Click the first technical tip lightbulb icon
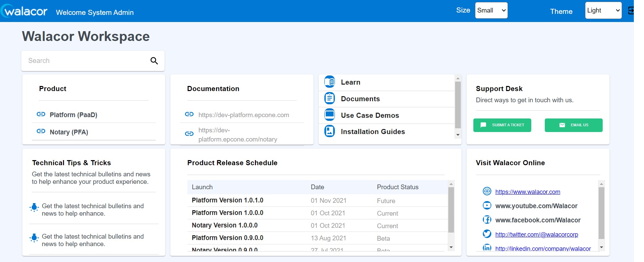Image resolution: width=644 pixels, height=262 pixels. click(34, 208)
